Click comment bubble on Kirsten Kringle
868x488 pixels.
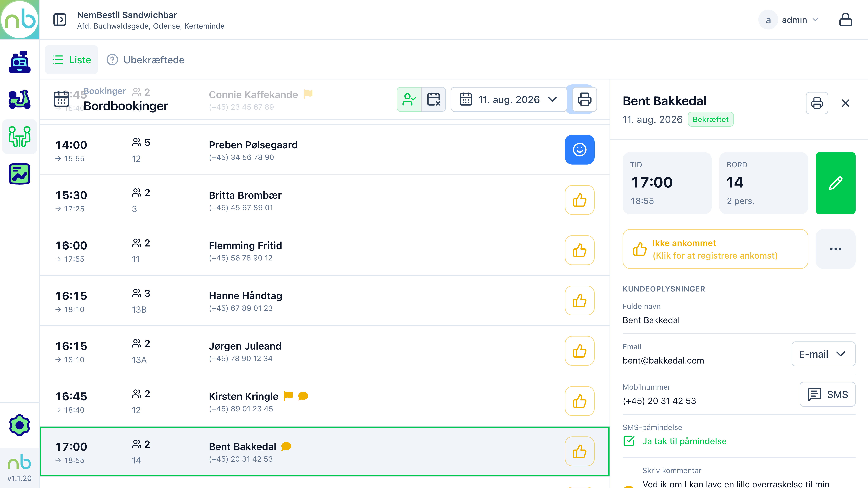[303, 396]
